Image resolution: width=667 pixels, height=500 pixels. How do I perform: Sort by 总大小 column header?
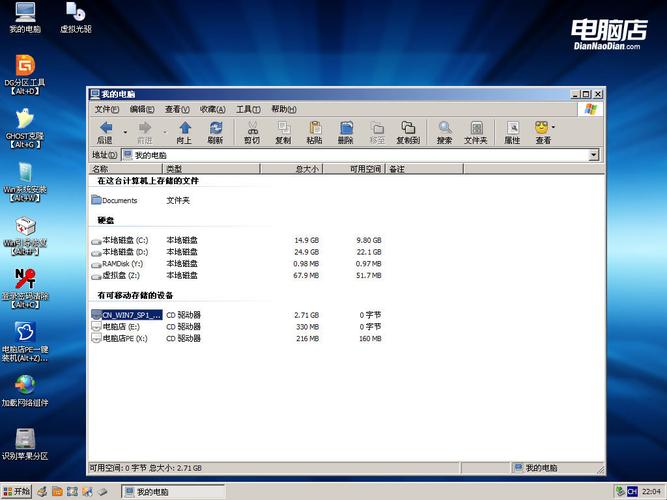tap(292, 169)
